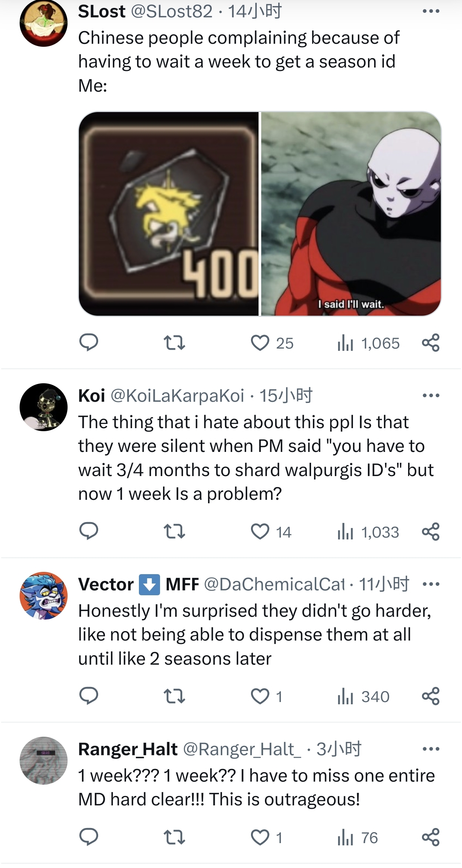Image resolution: width=462 pixels, height=868 pixels.
Task: Retweet Vector MFF's tweet
Action: pos(174,696)
